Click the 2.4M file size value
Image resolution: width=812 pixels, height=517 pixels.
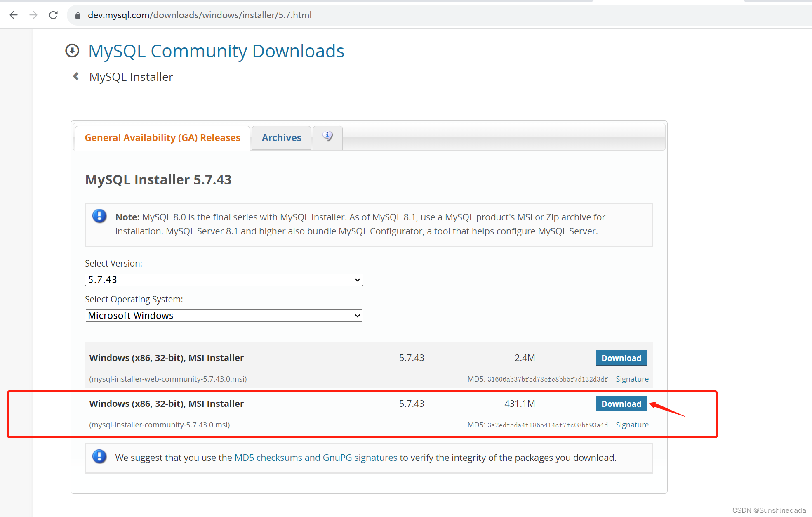coord(525,358)
